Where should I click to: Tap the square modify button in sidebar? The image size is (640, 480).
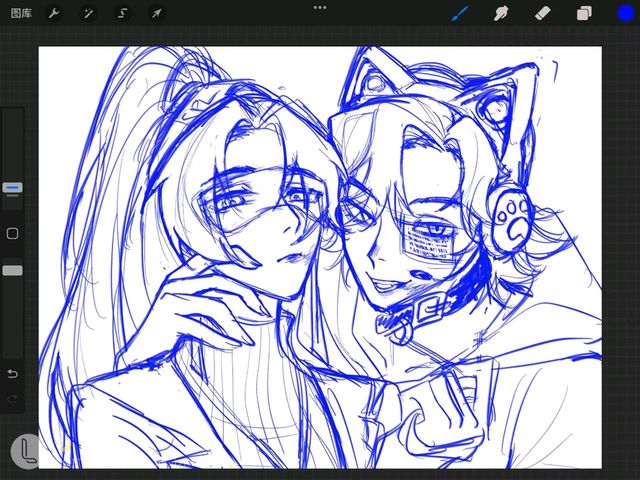(13, 233)
